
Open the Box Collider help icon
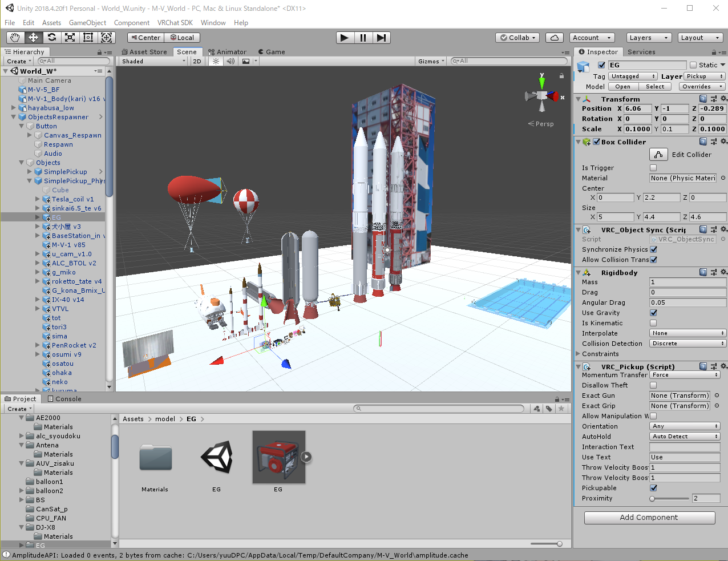(x=703, y=142)
